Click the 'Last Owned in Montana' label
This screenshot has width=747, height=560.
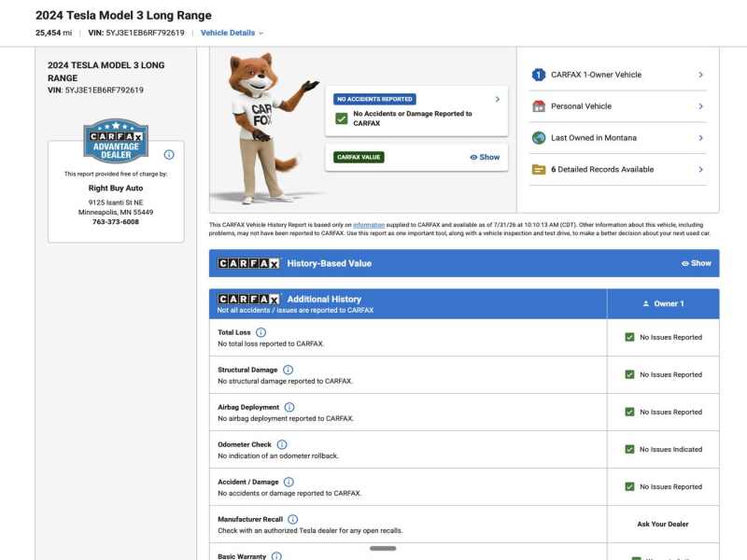click(x=594, y=137)
